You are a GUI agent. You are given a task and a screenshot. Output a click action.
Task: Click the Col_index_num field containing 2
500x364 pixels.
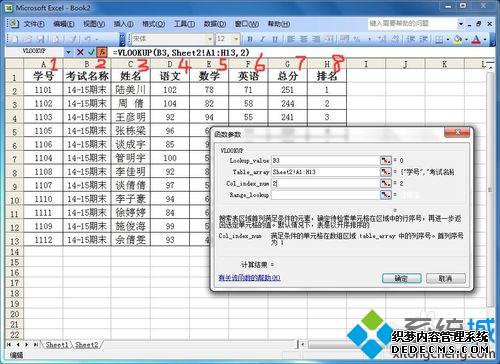point(325,183)
